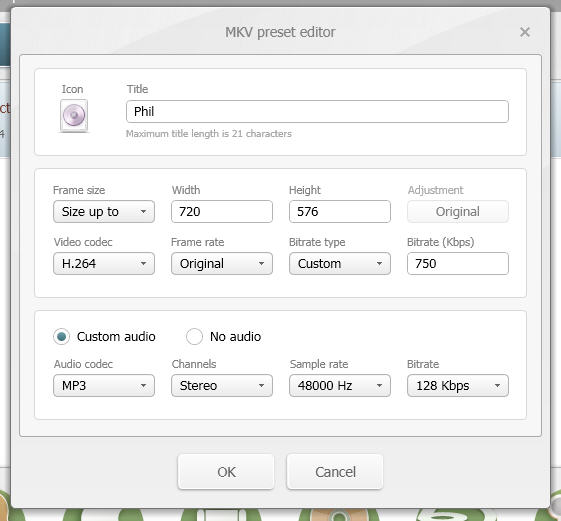The height and width of the screenshot is (521, 561).
Task: Expand the Frame rate dropdown
Action: pyautogui.click(x=222, y=264)
